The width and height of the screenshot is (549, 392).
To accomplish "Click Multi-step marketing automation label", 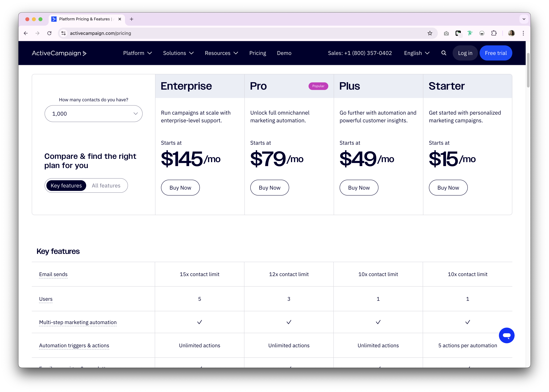I will click(x=78, y=322).
